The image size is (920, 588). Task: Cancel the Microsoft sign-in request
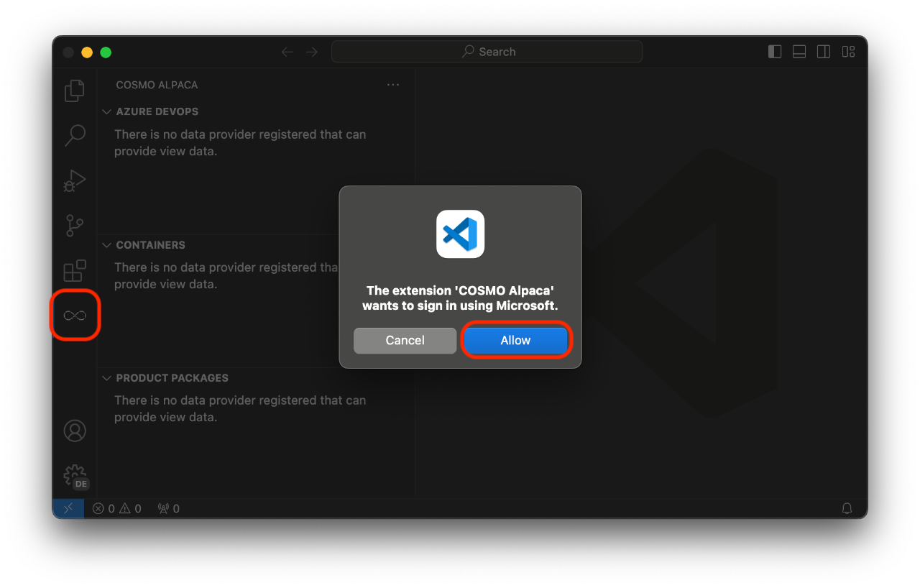405,340
